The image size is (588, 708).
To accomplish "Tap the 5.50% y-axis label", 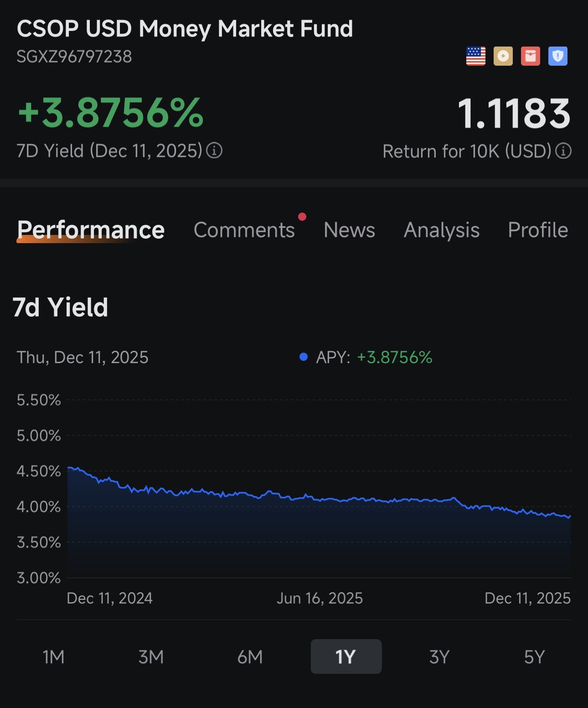I will point(39,400).
